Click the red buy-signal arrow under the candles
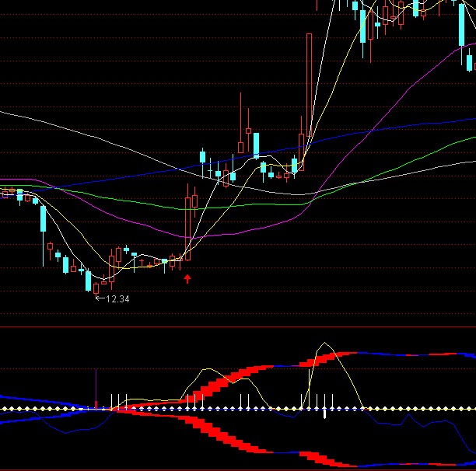The width and height of the screenshot is (476, 471). [187, 278]
